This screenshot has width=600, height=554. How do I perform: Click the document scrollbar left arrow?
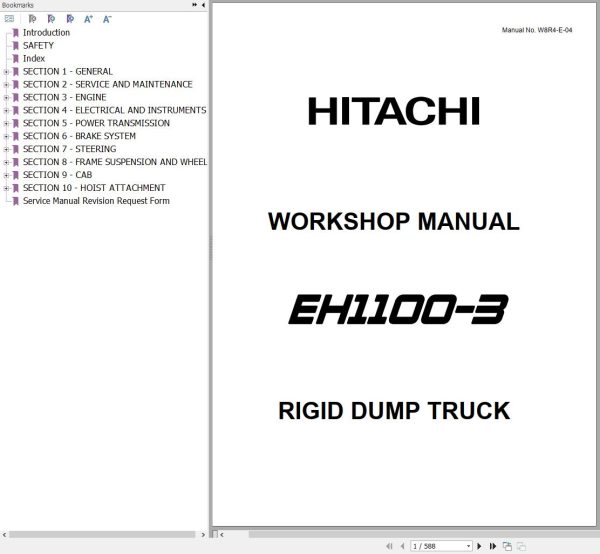222,534
